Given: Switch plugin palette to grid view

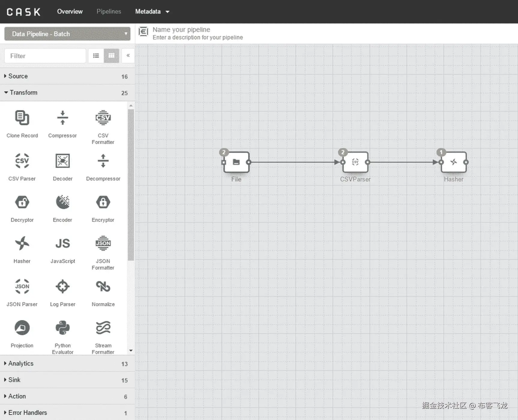Looking at the screenshot, I should click(111, 56).
